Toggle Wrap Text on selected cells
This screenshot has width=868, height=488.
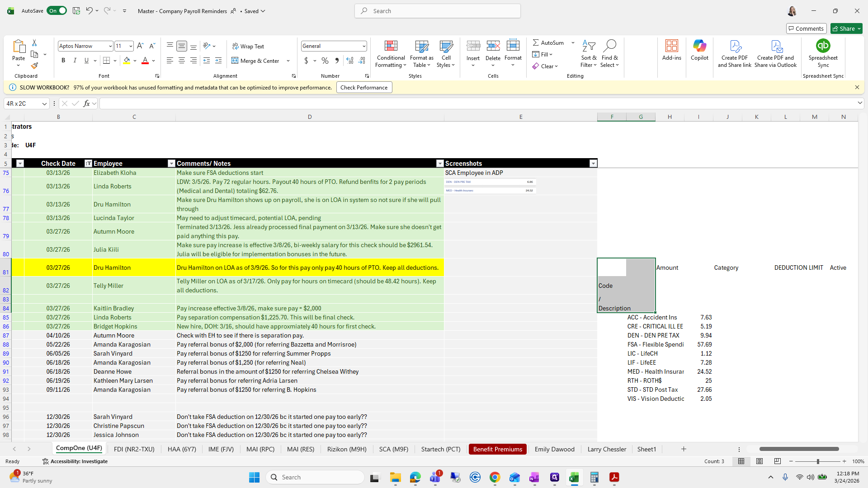tap(248, 46)
